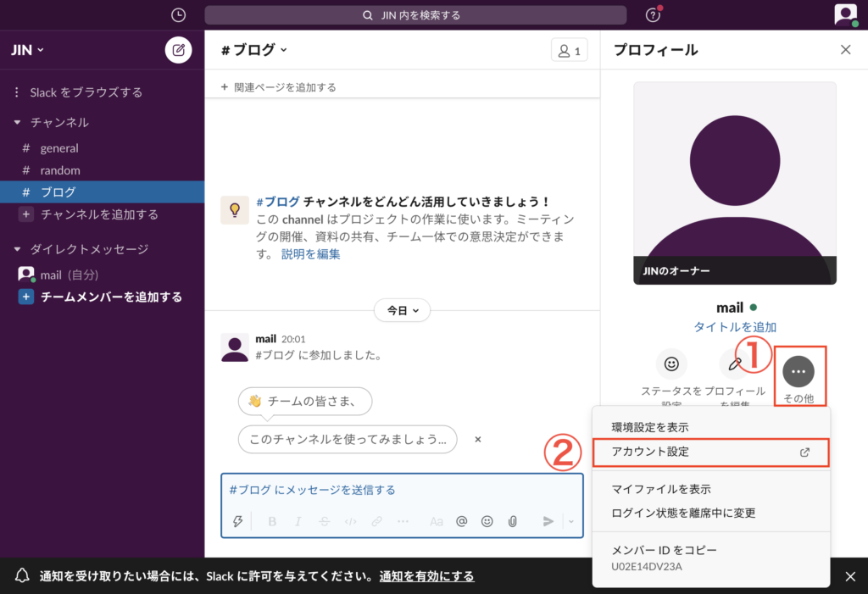Set status with the smiley icon
The height and width of the screenshot is (594, 868).
671,364
